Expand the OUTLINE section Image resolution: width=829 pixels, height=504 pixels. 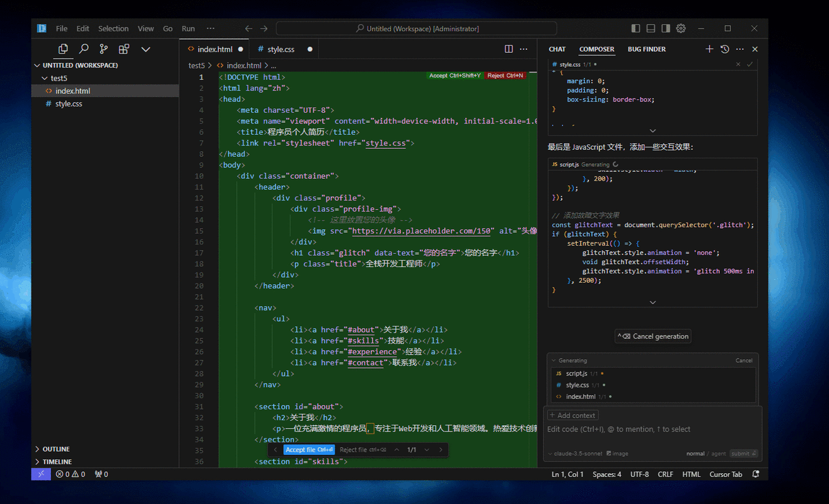(55, 449)
